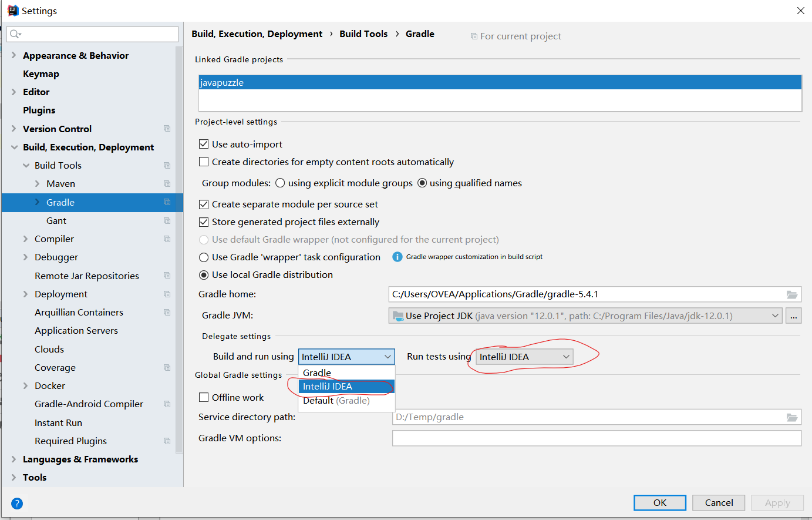Select using qualified names radio
Image resolution: width=812 pixels, height=520 pixels.
(x=422, y=183)
